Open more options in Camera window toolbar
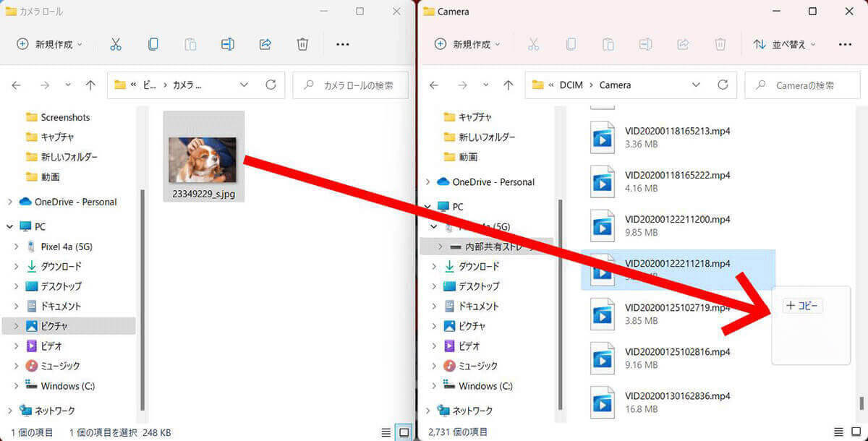The height and width of the screenshot is (441, 868). tap(845, 44)
